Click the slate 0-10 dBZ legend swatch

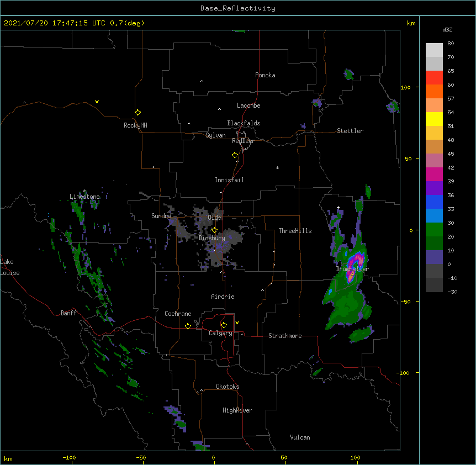click(x=434, y=257)
